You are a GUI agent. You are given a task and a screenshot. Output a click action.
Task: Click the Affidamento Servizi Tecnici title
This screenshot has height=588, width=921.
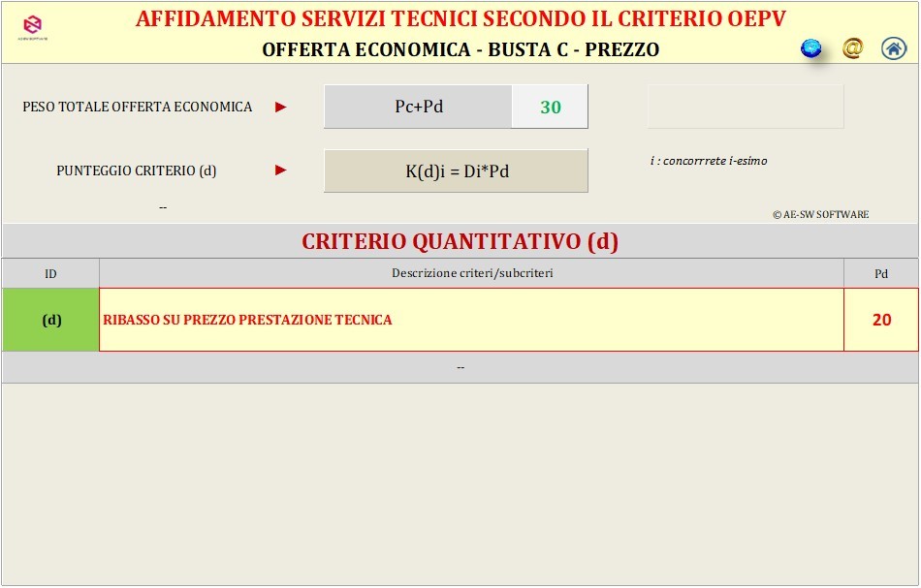[460, 18]
